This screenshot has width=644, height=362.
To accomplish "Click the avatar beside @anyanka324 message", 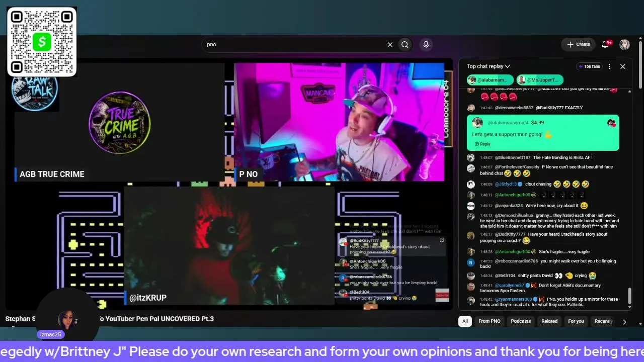I will coord(471,206).
